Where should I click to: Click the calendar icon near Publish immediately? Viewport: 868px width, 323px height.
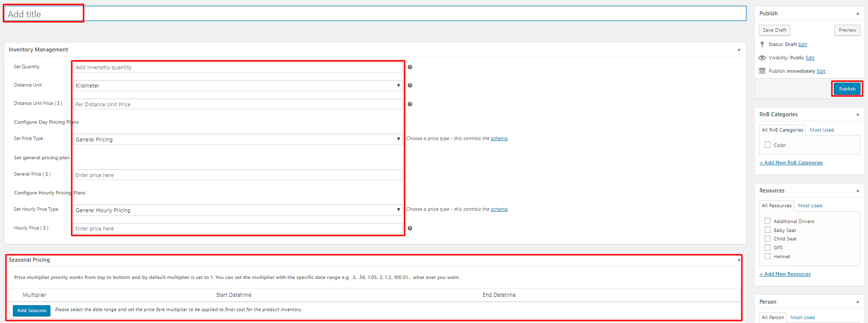point(762,71)
